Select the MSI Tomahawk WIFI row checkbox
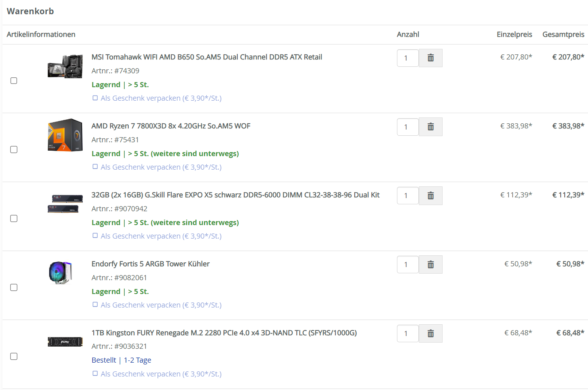This screenshot has height=390, width=588. pyautogui.click(x=14, y=81)
